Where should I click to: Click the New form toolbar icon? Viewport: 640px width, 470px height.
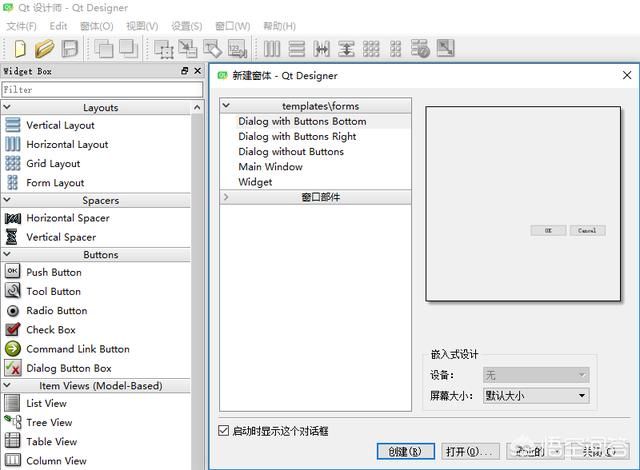20,48
